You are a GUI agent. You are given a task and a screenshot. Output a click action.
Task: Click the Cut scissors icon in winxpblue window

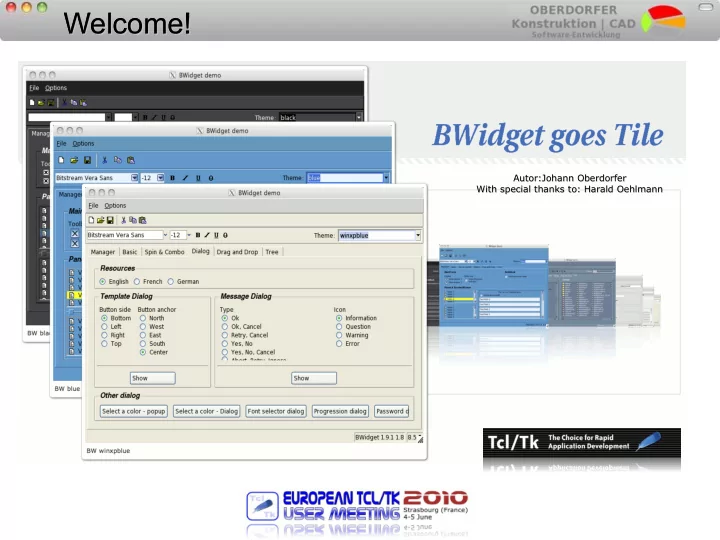click(x=124, y=220)
